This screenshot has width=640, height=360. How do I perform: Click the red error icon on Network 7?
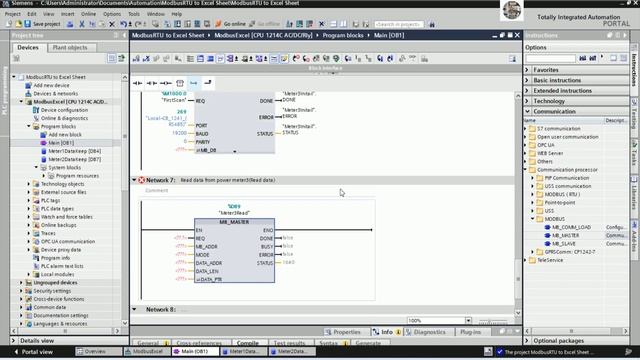click(x=141, y=180)
